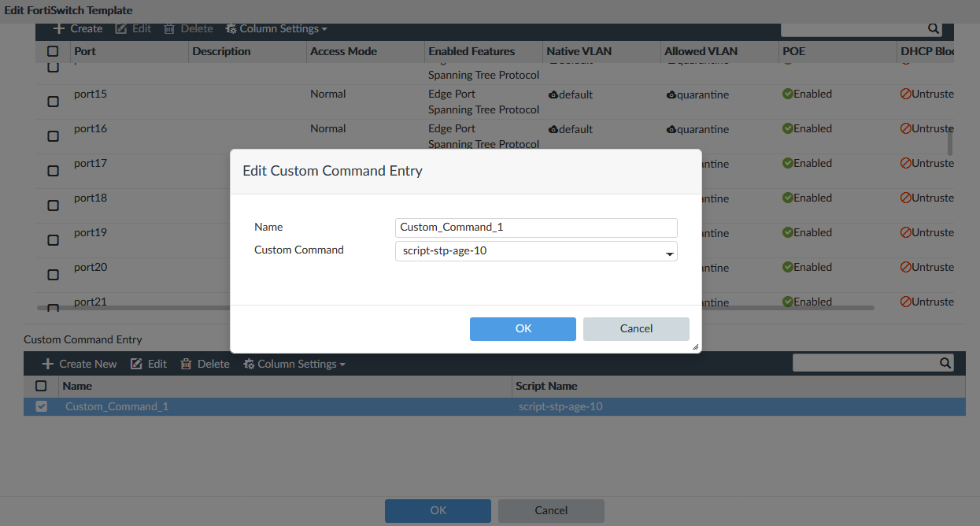The width and height of the screenshot is (980, 526).
Task: Click the default VLAN icon in port15 row
Action: click(x=553, y=94)
